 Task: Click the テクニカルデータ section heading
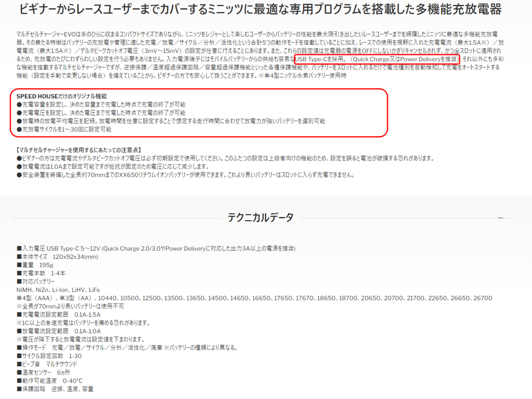[260, 217]
